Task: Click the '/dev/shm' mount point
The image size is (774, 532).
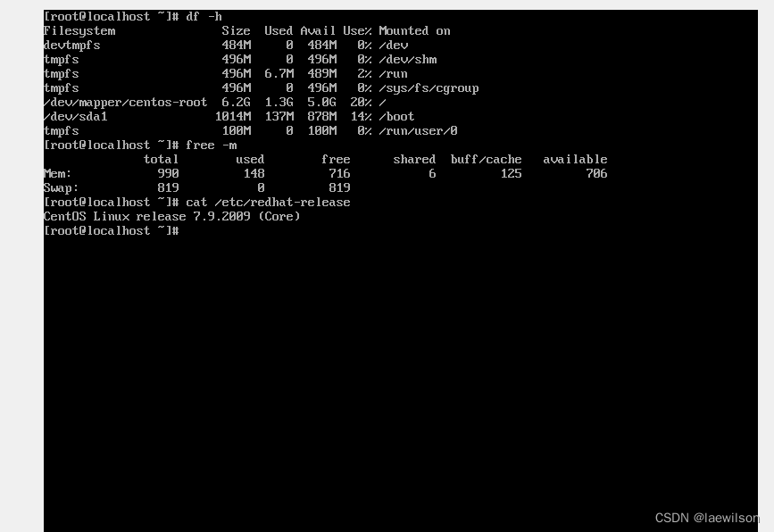Action: 408,59
